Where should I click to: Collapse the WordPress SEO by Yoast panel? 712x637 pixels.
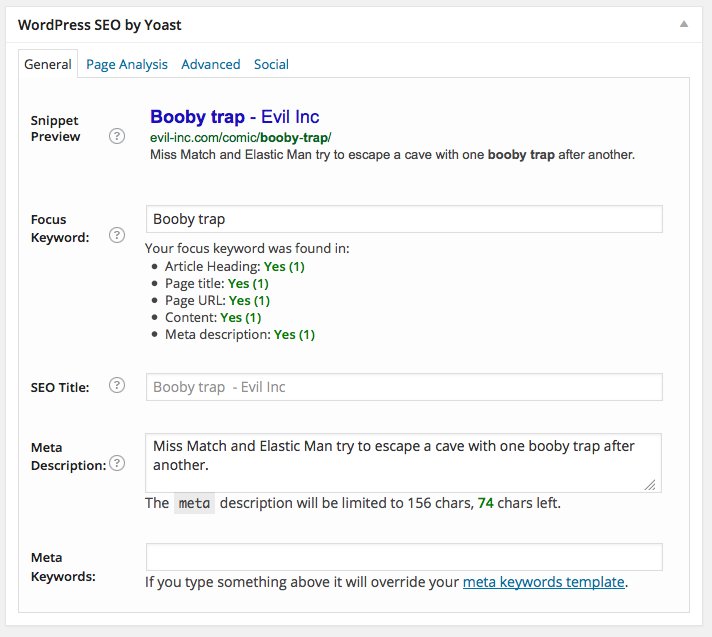(x=683, y=23)
